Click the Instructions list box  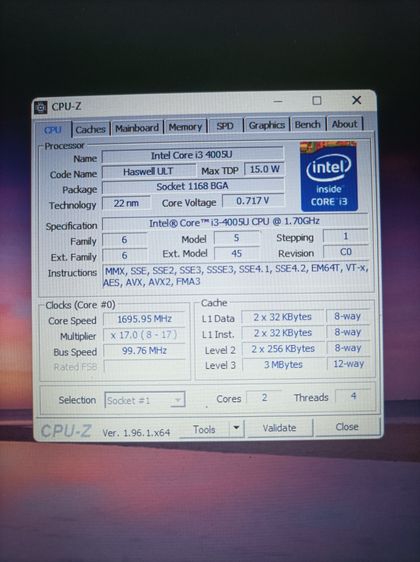point(235,275)
